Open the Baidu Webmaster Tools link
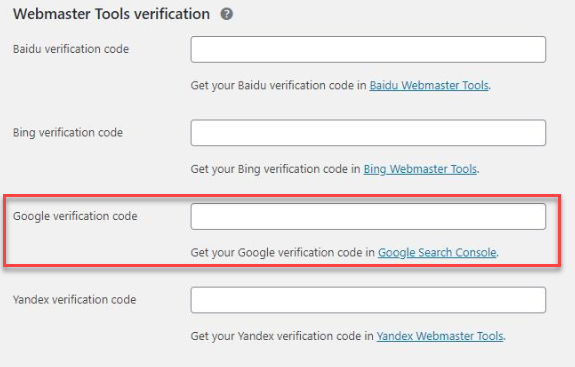The width and height of the screenshot is (575, 367). point(429,85)
